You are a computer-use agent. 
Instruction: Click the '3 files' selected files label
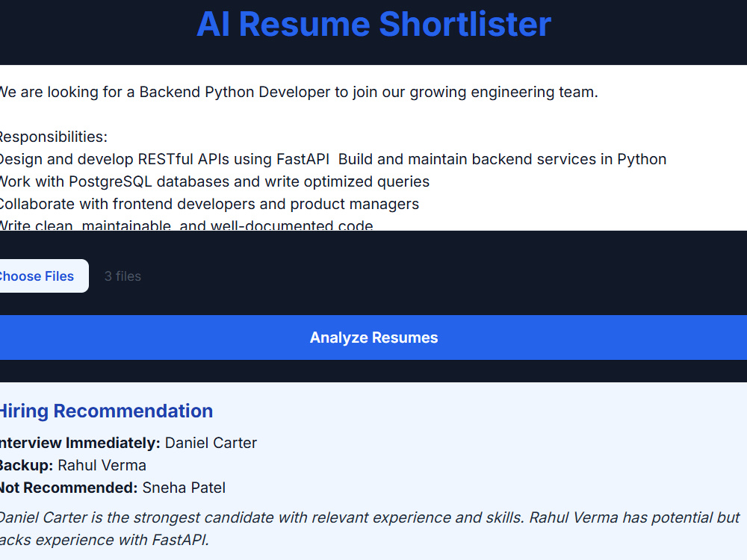pyautogui.click(x=123, y=276)
